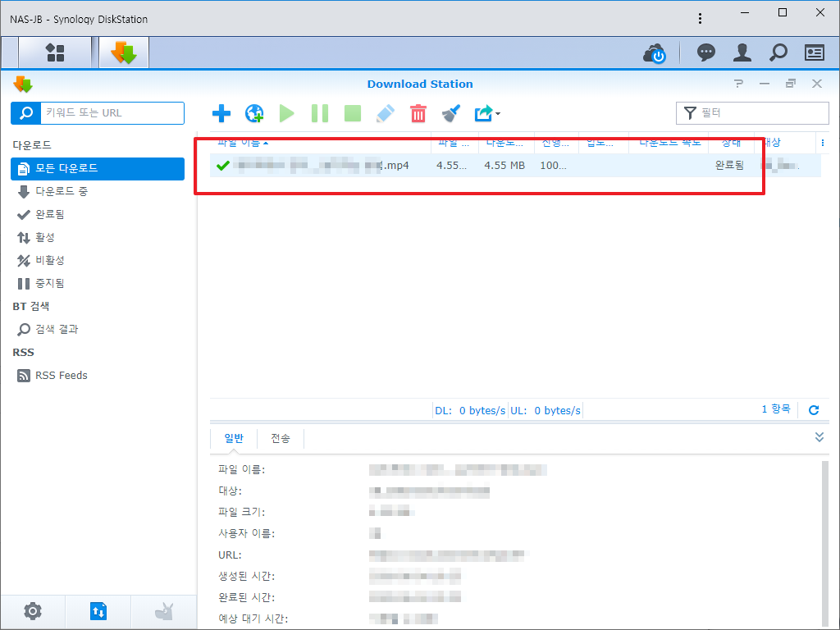This screenshot has height=630, width=840.
Task: Refresh the task list with the reload icon
Action: pos(814,410)
